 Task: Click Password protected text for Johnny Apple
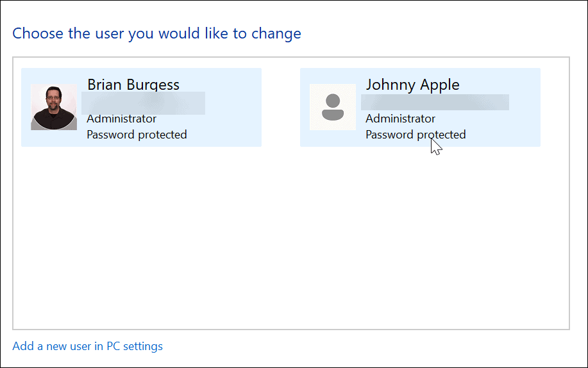(416, 135)
